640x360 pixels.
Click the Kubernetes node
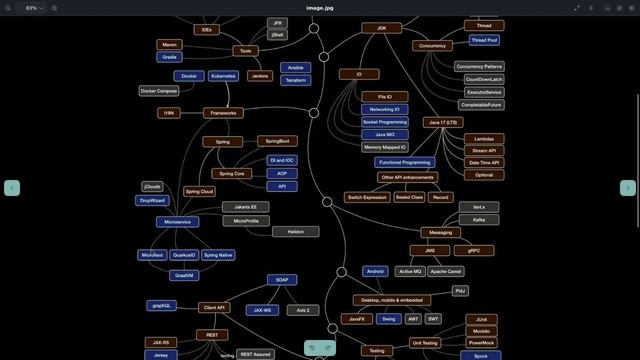223,76
